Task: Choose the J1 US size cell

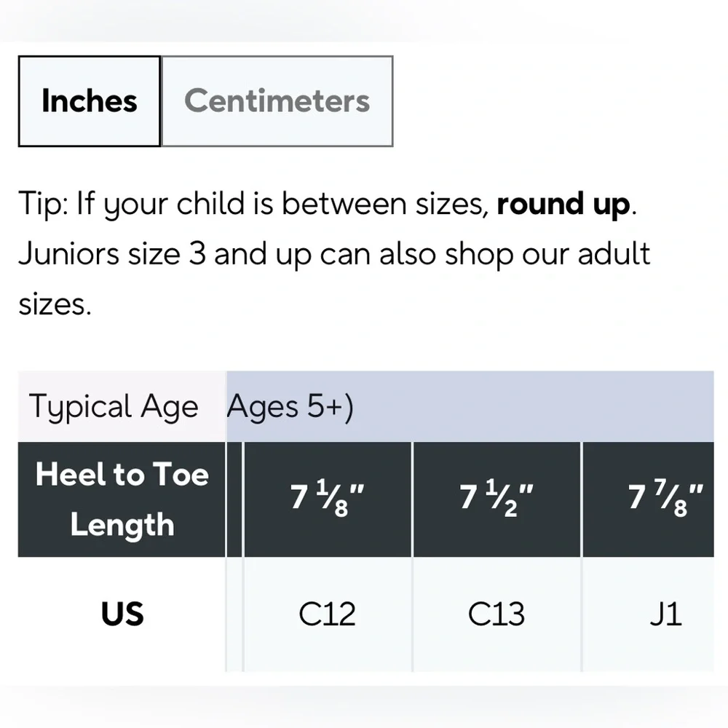Action: [x=648, y=614]
